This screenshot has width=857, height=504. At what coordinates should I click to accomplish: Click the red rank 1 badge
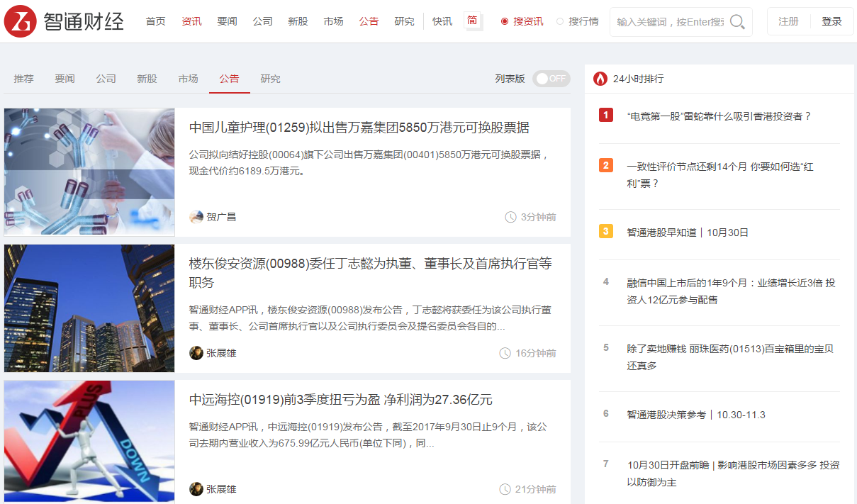606,115
